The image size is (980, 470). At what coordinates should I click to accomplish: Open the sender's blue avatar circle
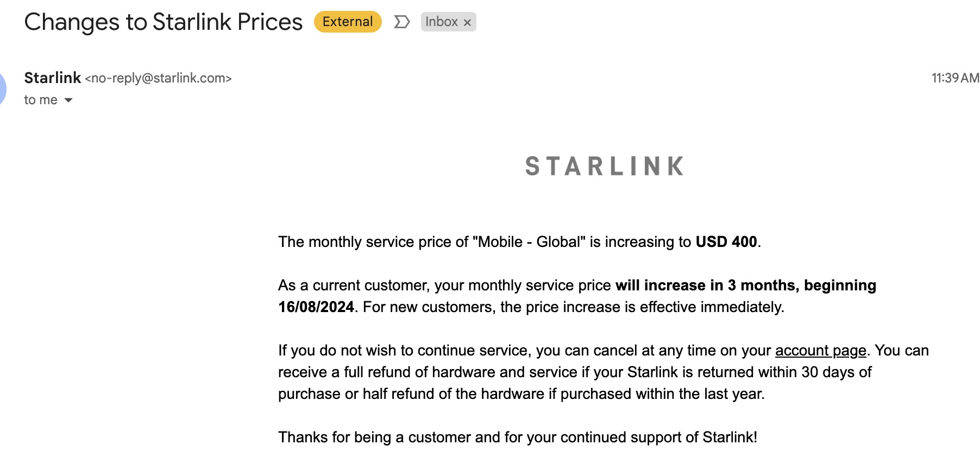(2, 88)
